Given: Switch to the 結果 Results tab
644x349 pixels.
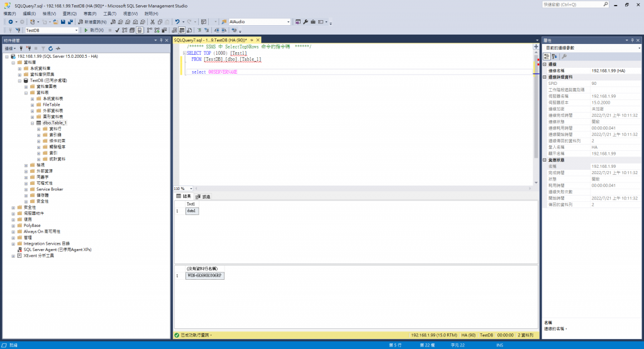Looking at the screenshot, I should pyautogui.click(x=184, y=197).
